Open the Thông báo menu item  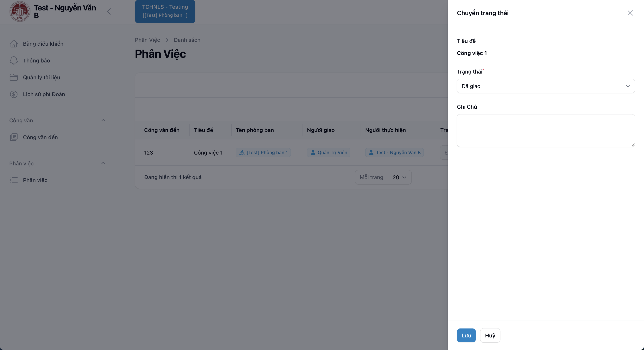pos(36,61)
